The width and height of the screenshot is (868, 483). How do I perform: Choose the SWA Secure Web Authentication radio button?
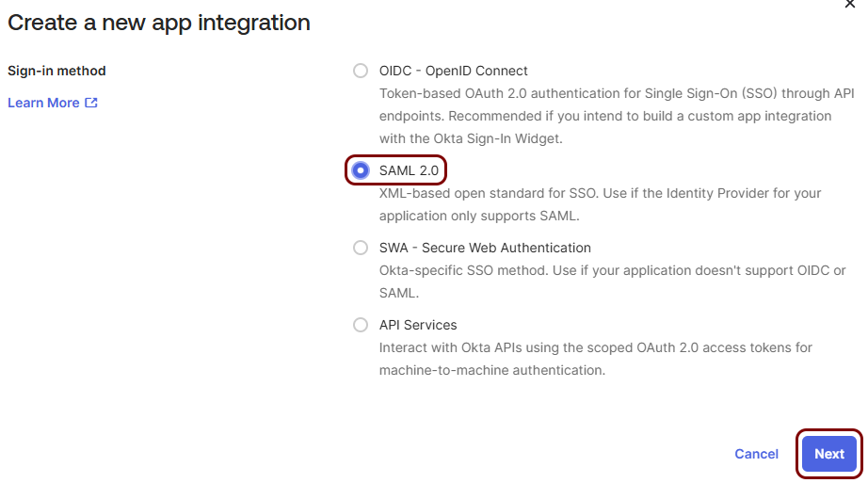[x=361, y=248]
